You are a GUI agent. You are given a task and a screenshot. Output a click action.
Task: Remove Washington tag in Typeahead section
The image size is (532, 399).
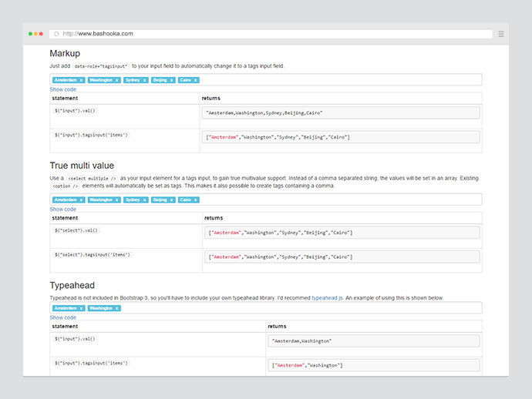point(116,308)
